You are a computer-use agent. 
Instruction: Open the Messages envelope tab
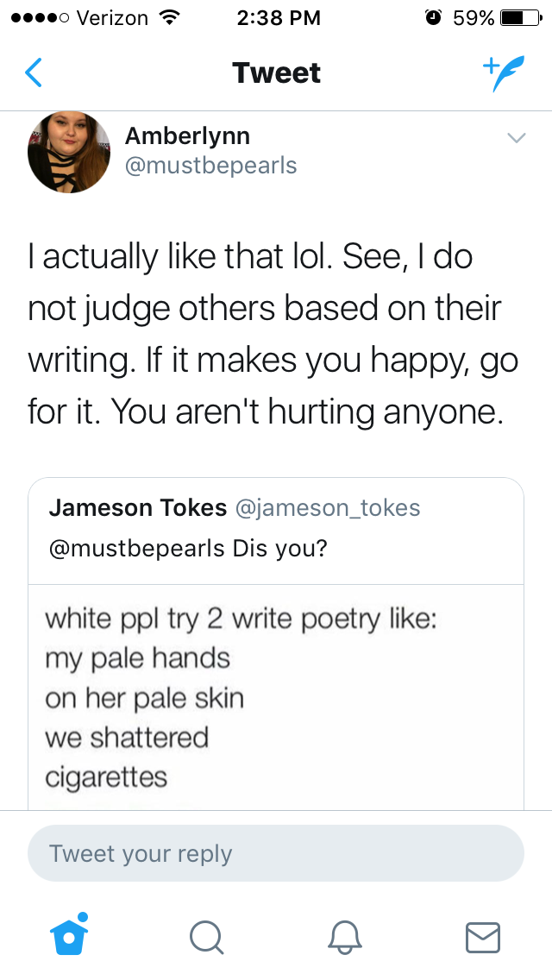(483, 938)
